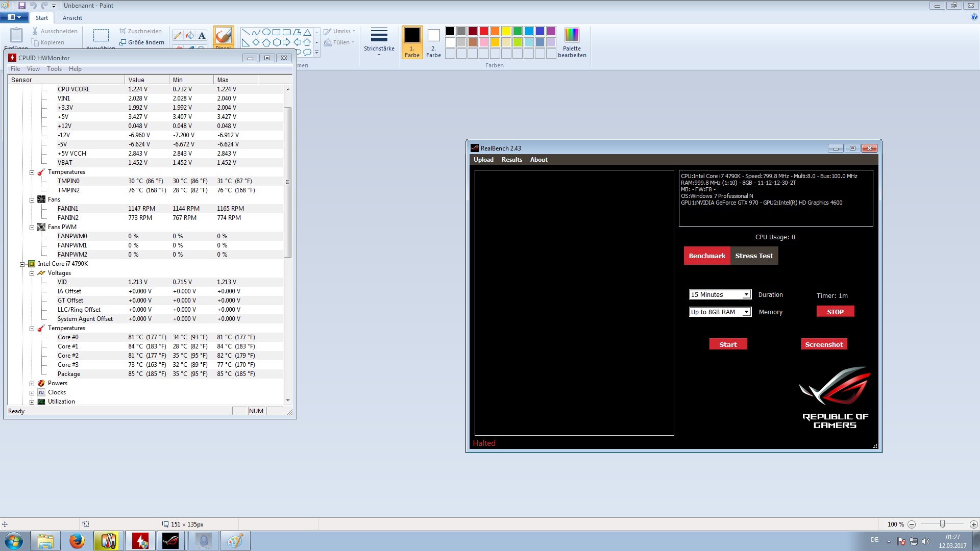Pick the purple color swatch in Paint palette

click(x=551, y=31)
